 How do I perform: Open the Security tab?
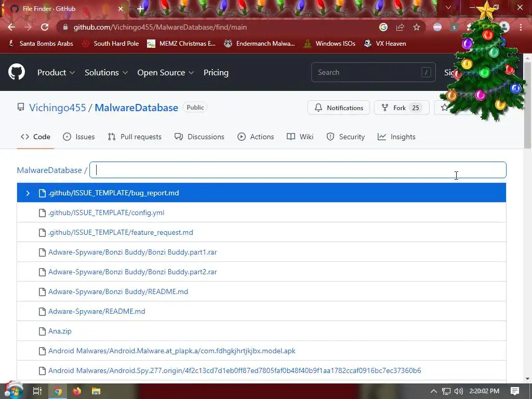tap(345, 137)
